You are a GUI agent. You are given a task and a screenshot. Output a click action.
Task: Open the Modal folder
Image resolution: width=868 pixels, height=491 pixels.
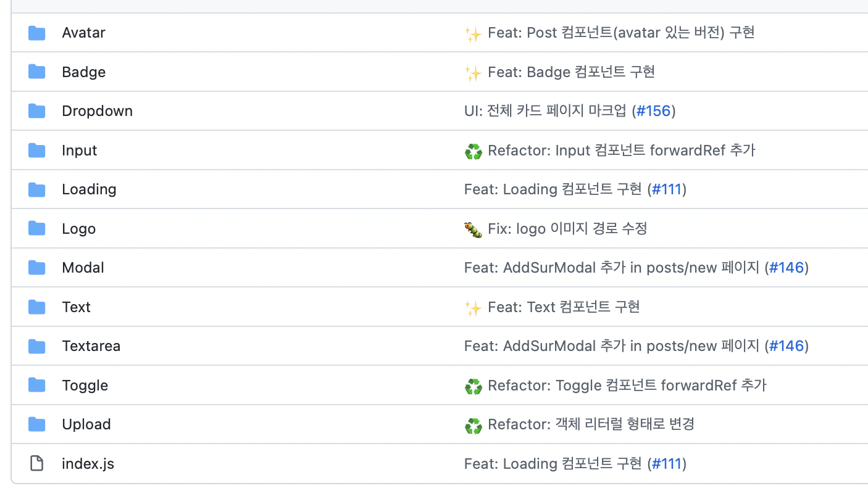(83, 268)
